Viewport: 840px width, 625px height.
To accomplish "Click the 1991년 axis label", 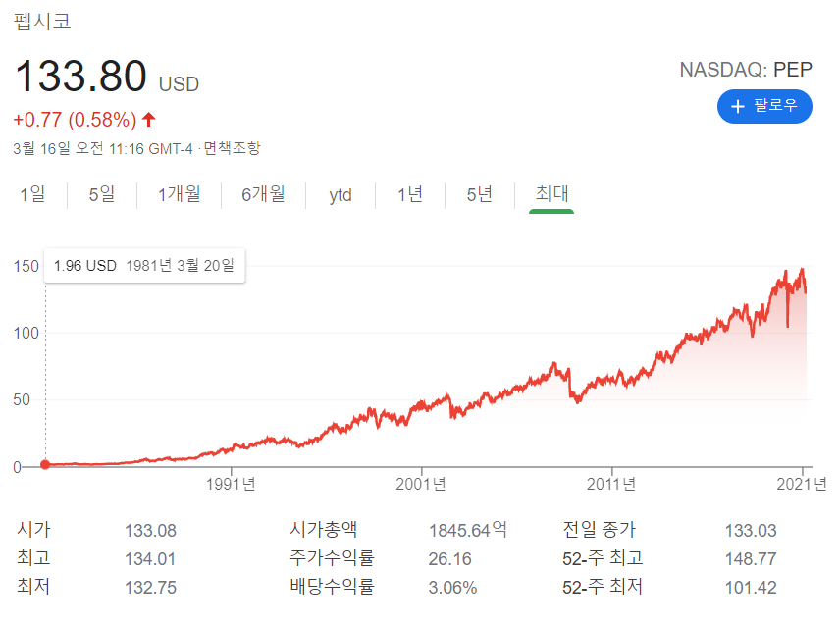I will [231, 484].
